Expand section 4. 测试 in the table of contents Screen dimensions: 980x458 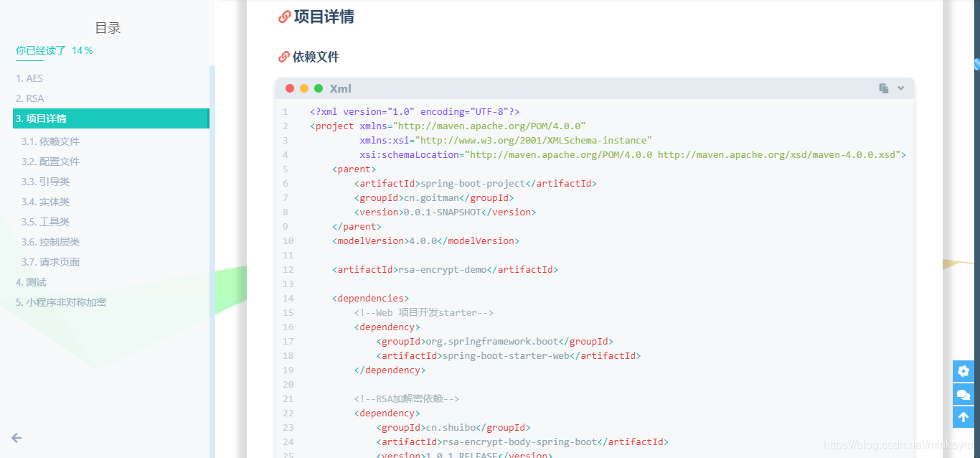pyautogui.click(x=32, y=281)
